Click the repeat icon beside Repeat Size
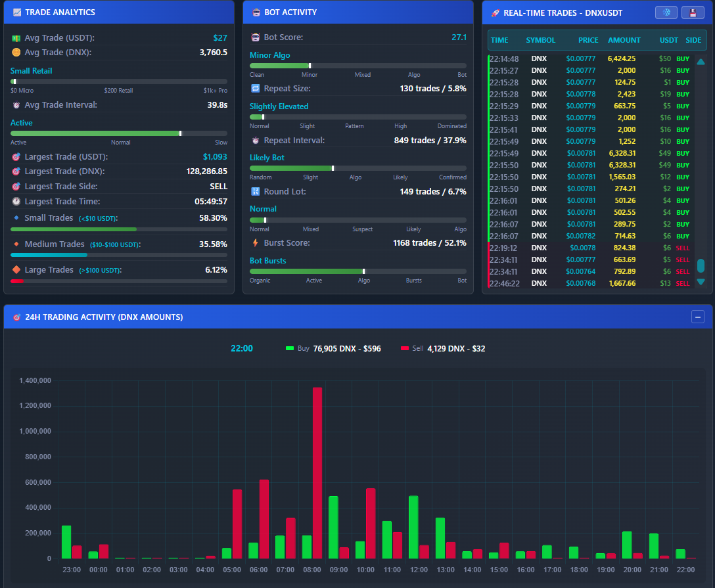Screen dimensions: 715x588 (x=256, y=89)
